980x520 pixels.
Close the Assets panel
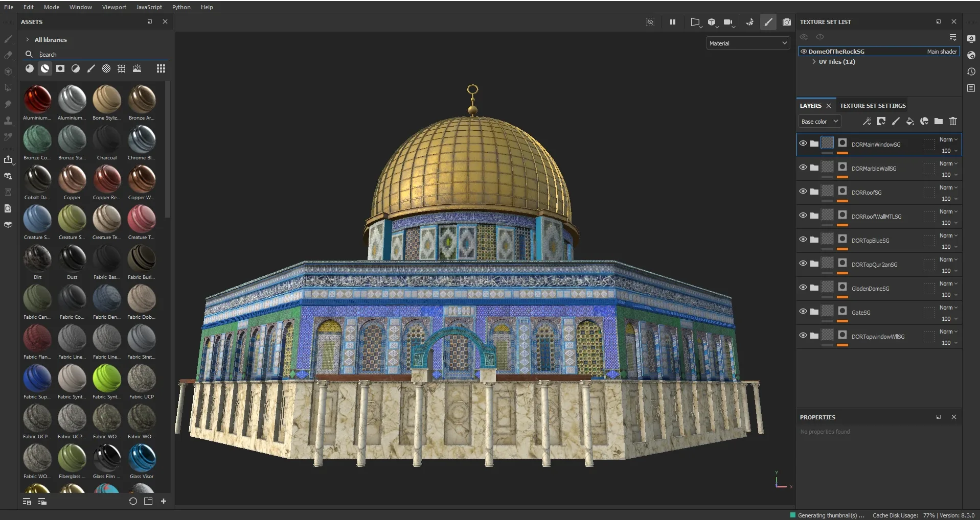pyautogui.click(x=165, y=21)
